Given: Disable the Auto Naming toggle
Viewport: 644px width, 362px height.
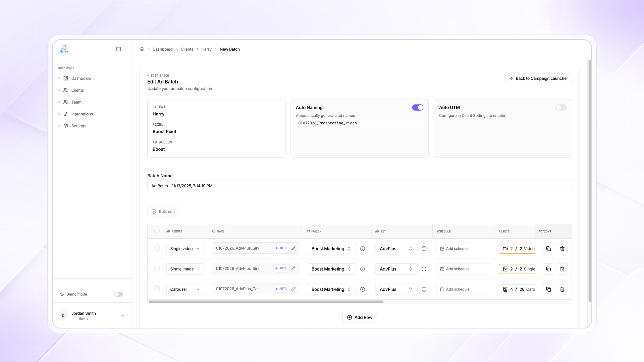Looking at the screenshot, I should click(x=418, y=108).
